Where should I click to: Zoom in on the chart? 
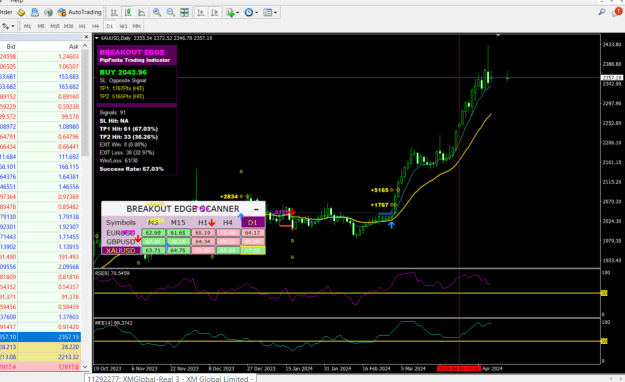(x=157, y=13)
